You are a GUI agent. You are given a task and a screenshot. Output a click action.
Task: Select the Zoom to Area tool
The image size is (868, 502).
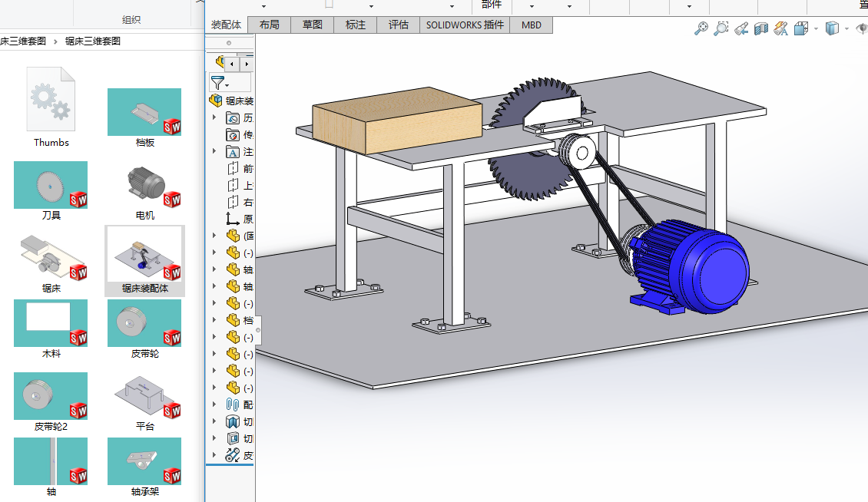click(x=721, y=28)
